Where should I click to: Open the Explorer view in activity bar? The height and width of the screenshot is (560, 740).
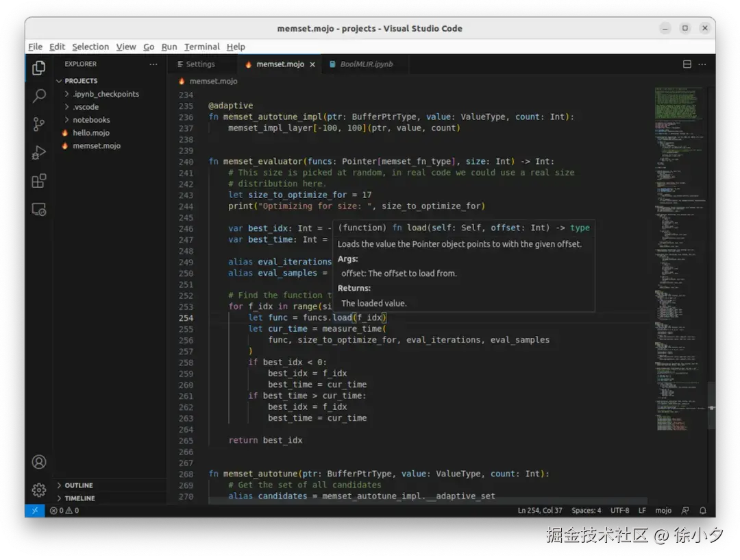click(x=38, y=68)
